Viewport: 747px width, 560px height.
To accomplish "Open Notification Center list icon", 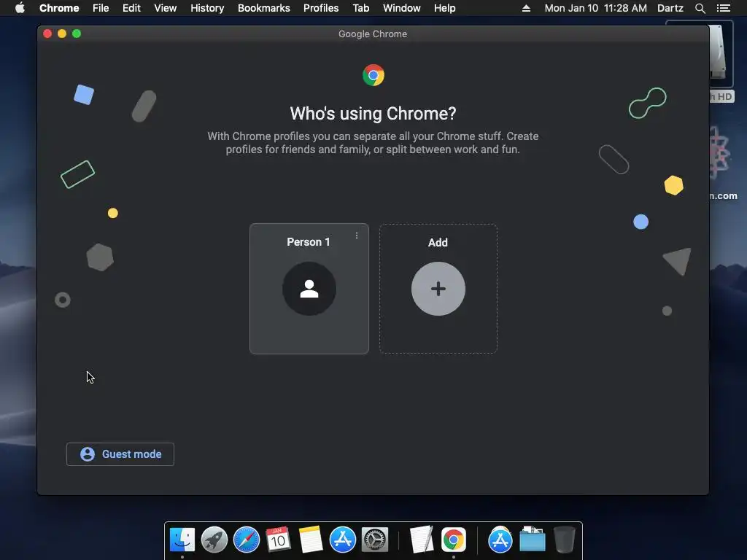I will point(724,8).
